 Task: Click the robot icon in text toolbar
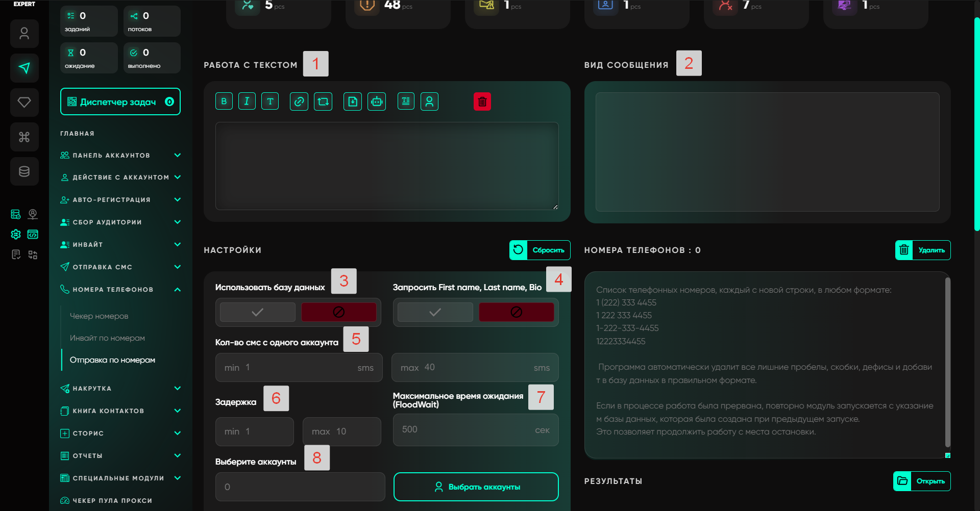click(x=377, y=101)
